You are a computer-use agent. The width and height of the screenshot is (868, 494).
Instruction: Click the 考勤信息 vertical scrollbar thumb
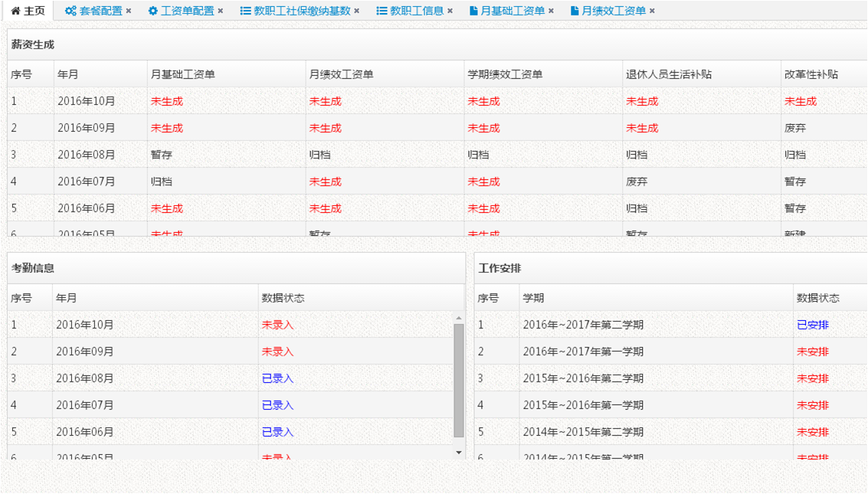[459, 379]
